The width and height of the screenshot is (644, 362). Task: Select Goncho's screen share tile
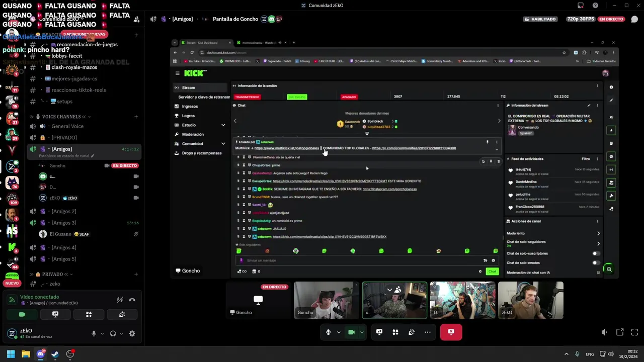pos(258,300)
